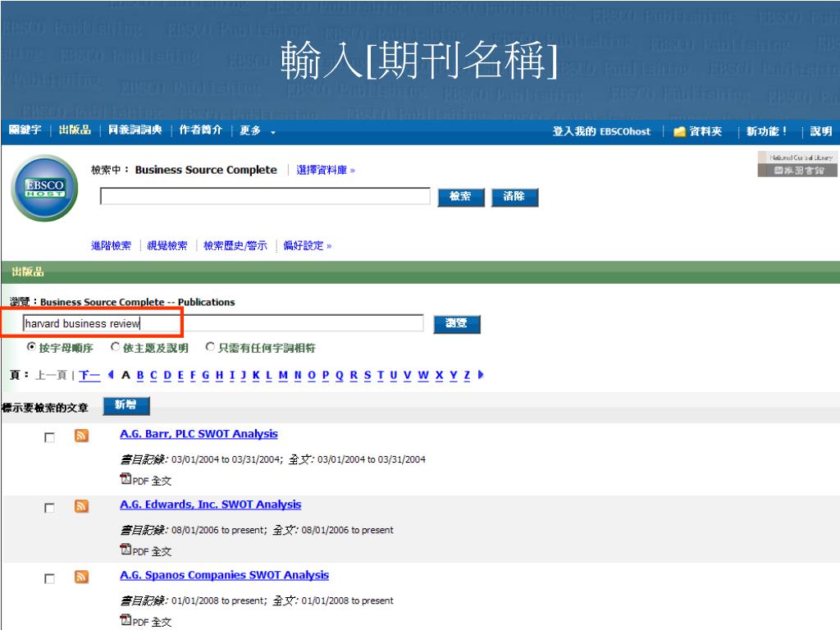Click RSS icon for A.G. Spanos Companies
This screenshot has height=630, width=840.
click(81, 577)
